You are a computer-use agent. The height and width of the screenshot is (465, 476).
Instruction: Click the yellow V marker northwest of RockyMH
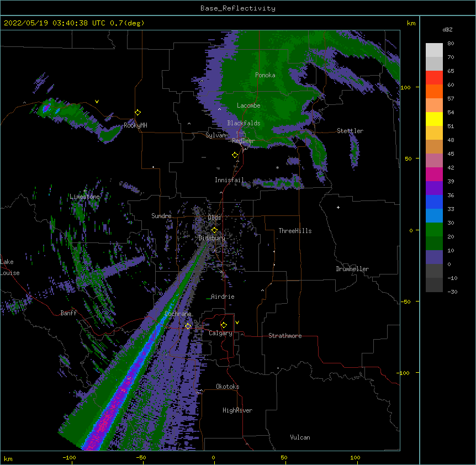(x=97, y=102)
